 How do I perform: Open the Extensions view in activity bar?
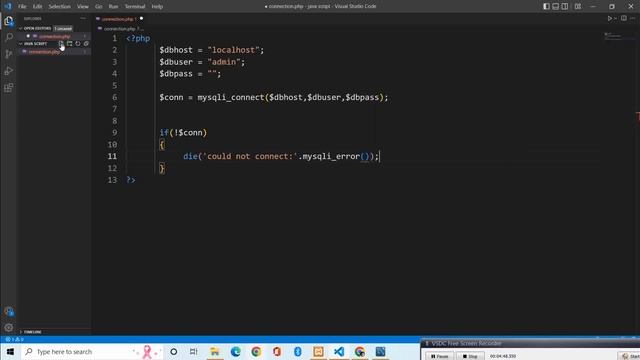click(9, 87)
